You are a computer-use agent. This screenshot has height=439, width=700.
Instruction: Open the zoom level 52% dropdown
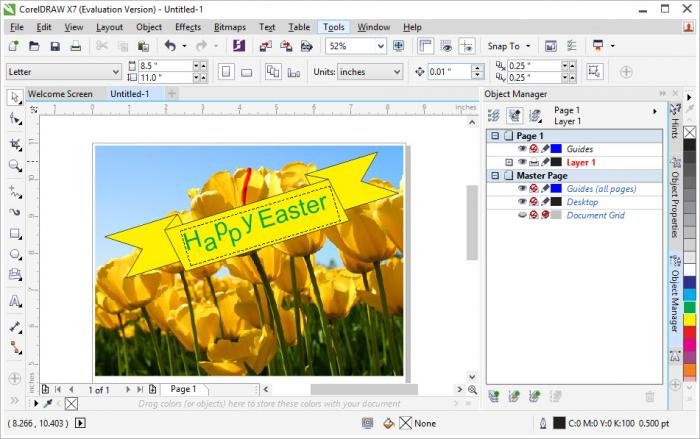pyautogui.click(x=380, y=46)
